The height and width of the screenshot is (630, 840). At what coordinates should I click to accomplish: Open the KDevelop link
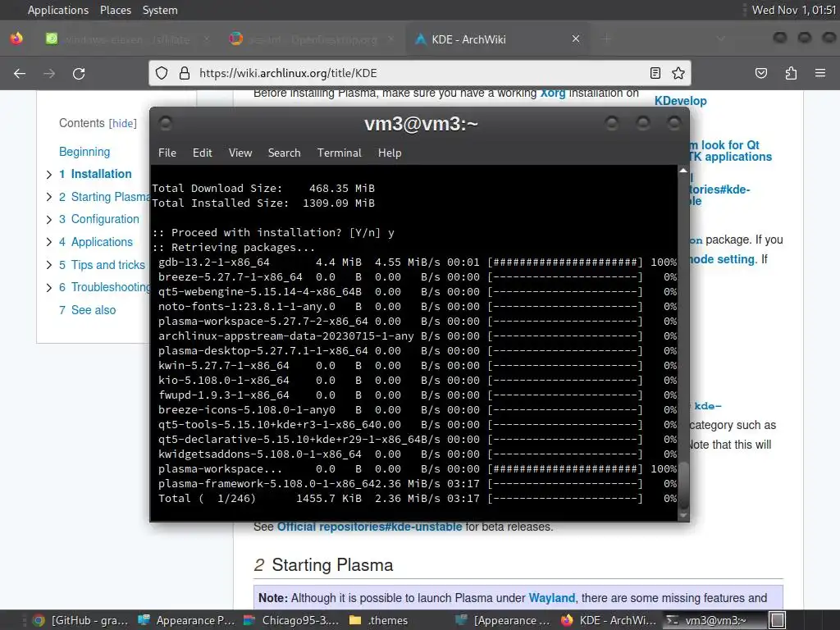click(680, 101)
